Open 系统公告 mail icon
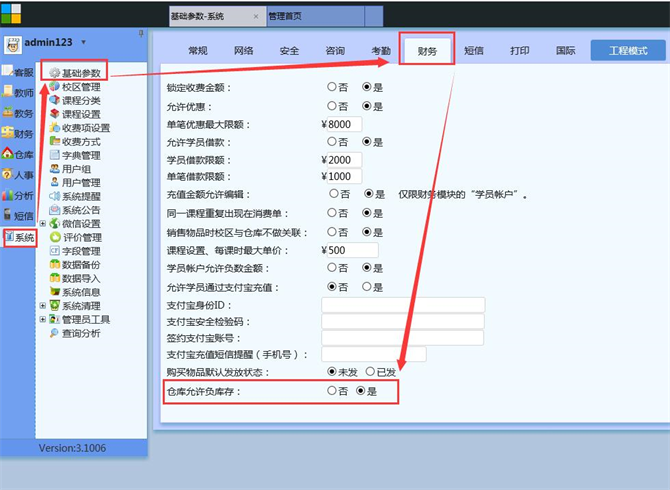This screenshot has width=670, height=490. pyautogui.click(x=54, y=209)
